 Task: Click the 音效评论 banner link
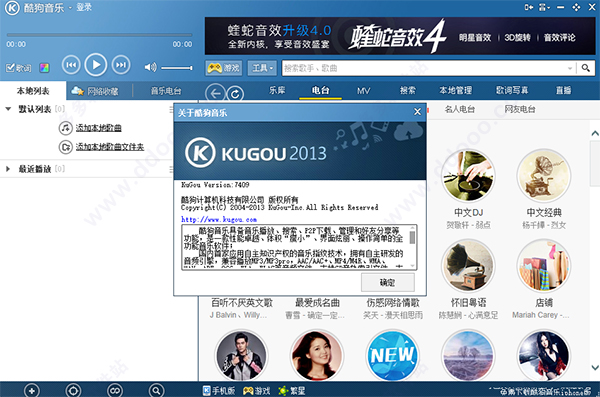point(559,38)
